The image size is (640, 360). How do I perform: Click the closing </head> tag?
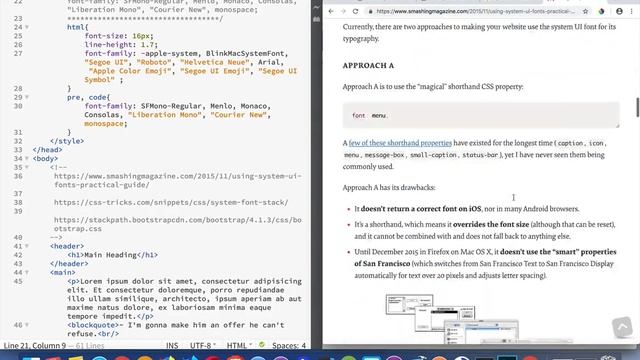pos(47,150)
